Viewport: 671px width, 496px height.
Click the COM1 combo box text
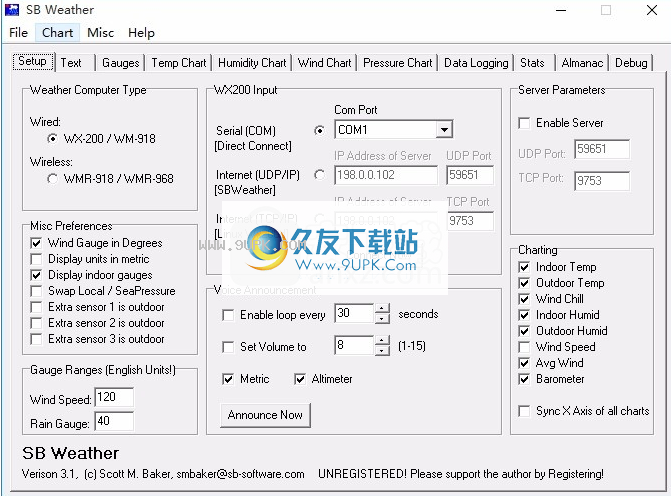[x=353, y=130]
